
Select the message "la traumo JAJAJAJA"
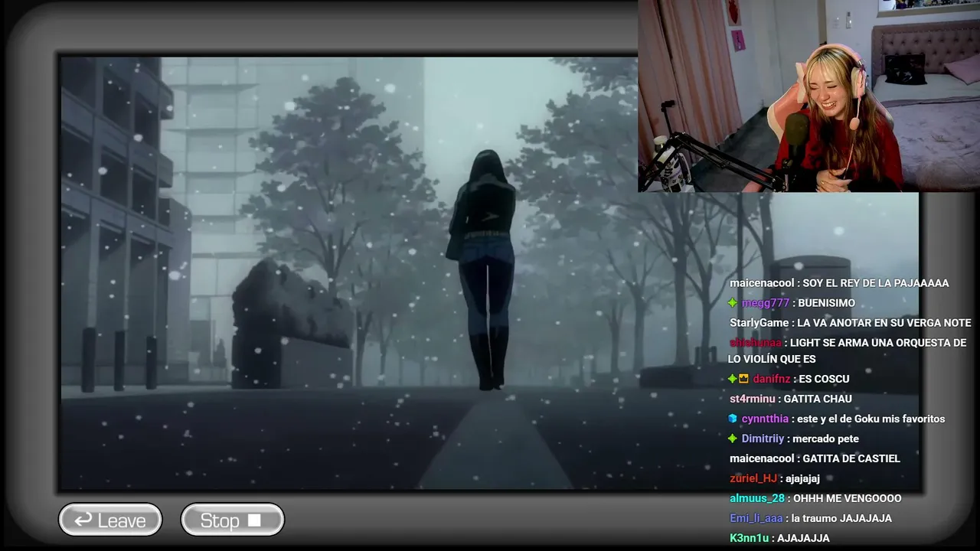point(842,518)
